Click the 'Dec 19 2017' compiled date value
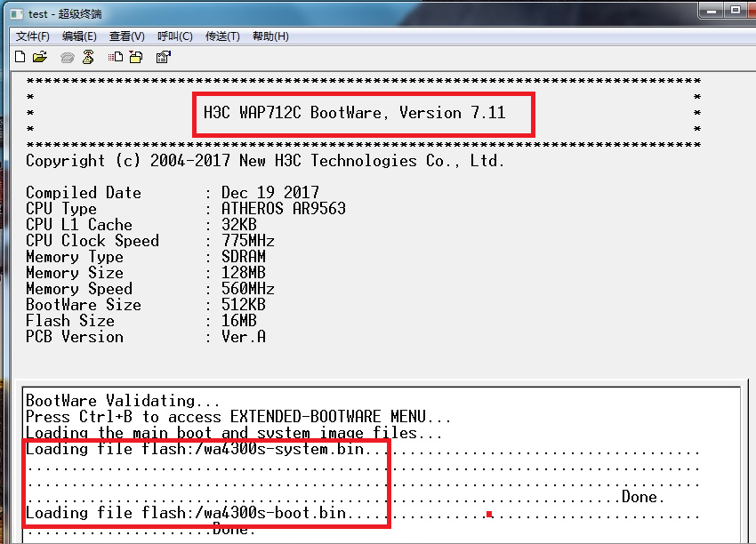 pyautogui.click(x=270, y=192)
